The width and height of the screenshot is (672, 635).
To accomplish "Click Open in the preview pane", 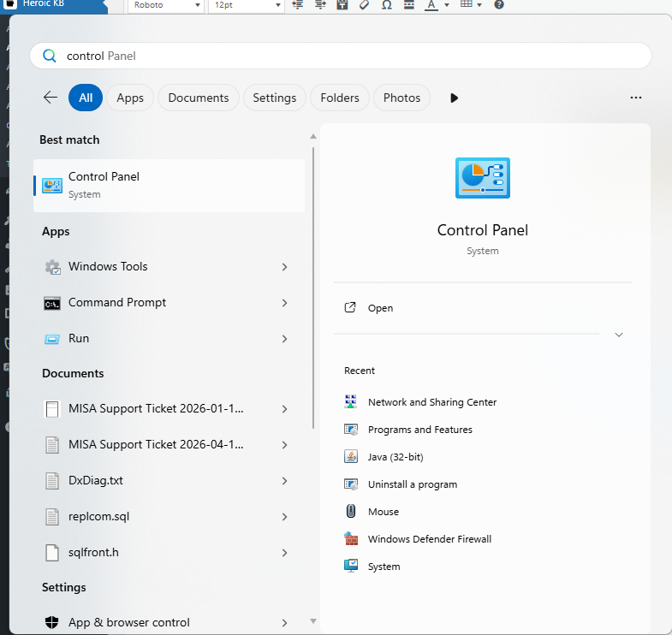I will [x=380, y=308].
